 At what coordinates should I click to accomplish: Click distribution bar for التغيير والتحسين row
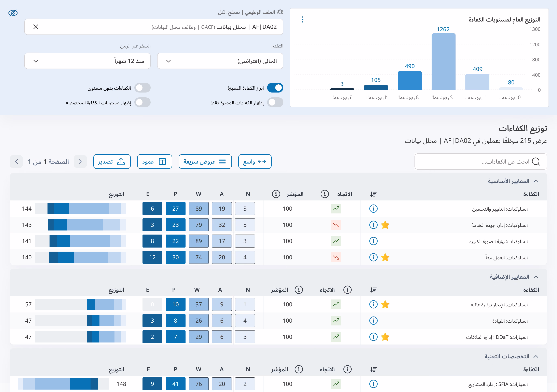click(81, 209)
